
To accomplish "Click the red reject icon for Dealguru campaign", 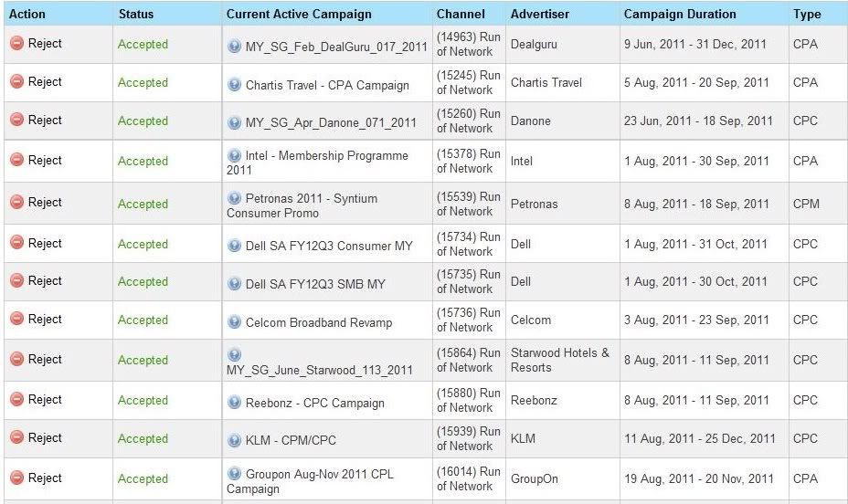I will [x=17, y=43].
